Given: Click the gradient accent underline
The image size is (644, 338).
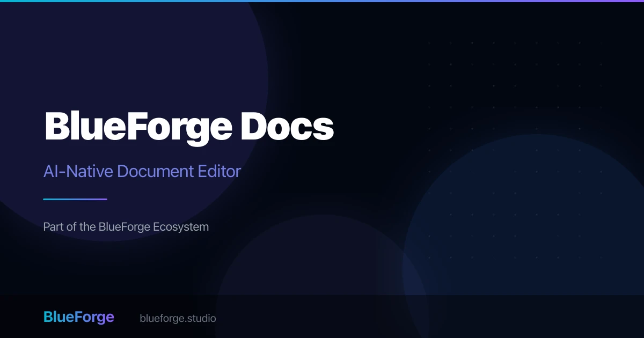Looking at the screenshot, I should 75,198.
